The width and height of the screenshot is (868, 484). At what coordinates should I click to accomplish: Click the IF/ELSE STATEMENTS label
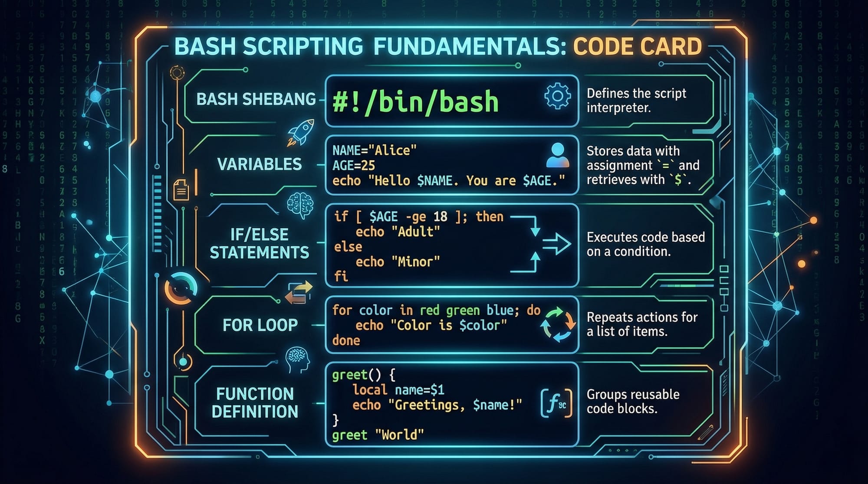click(x=259, y=243)
